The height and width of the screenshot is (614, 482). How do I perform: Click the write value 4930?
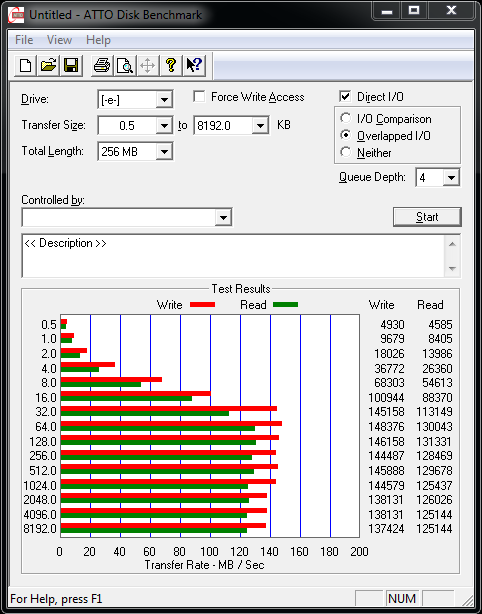[392, 325]
